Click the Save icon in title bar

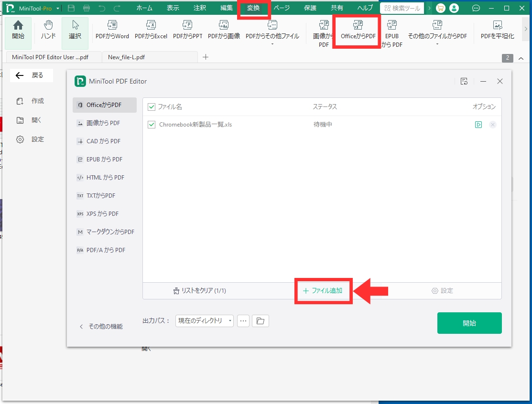[x=71, y=8]
